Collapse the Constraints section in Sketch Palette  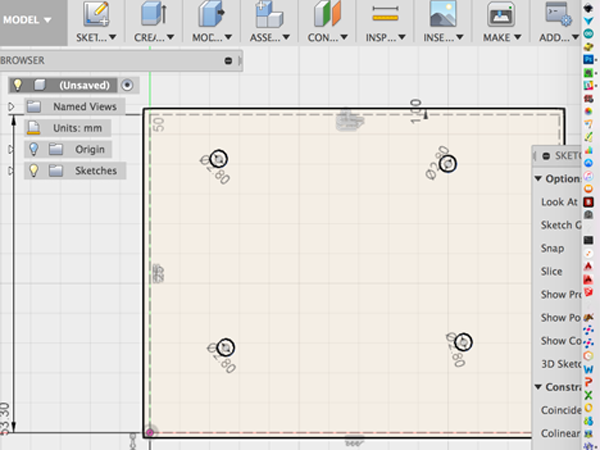(538, 387)
